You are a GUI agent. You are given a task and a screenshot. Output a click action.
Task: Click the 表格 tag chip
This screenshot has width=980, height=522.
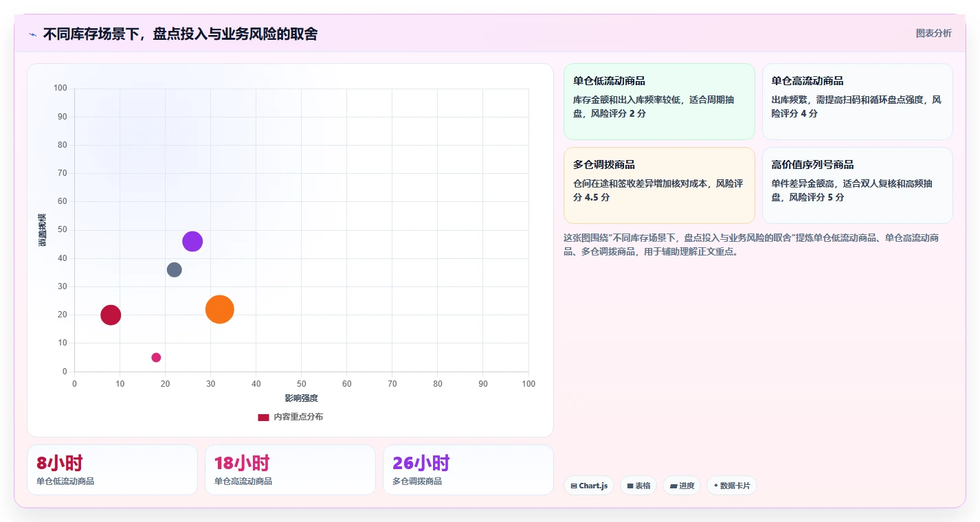(638, 486)
